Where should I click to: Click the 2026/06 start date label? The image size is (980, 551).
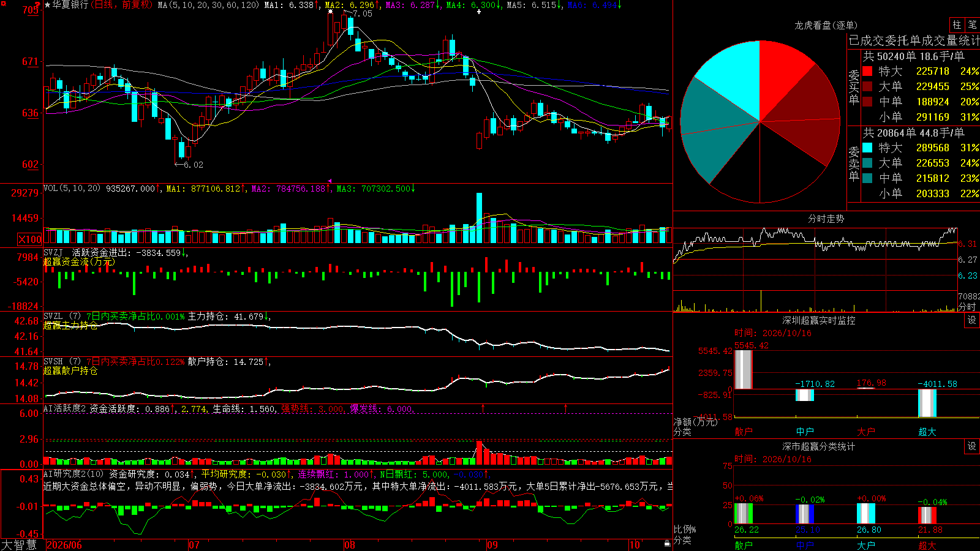64,545
